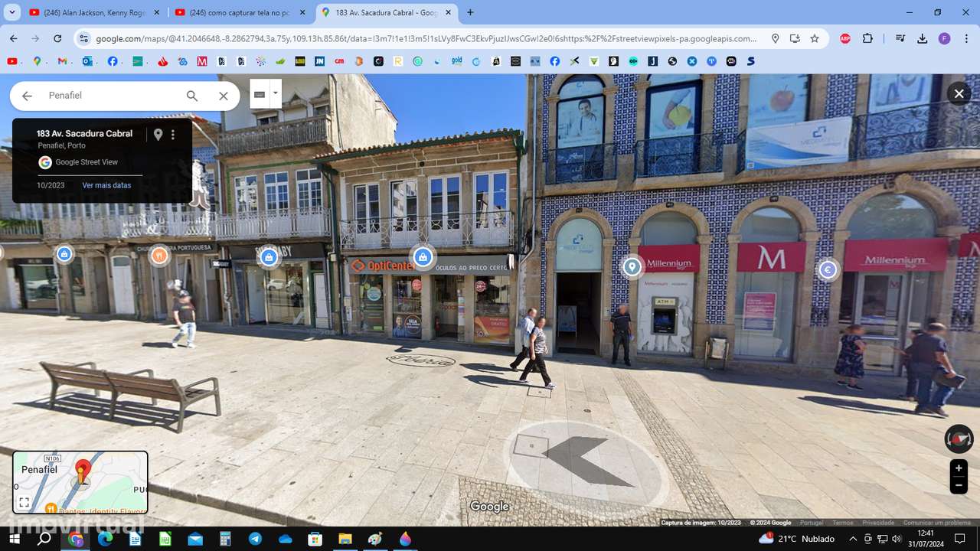980x551 pixels.
Task: Click the 'Ver mais datas' link
Action: point(106,184)
